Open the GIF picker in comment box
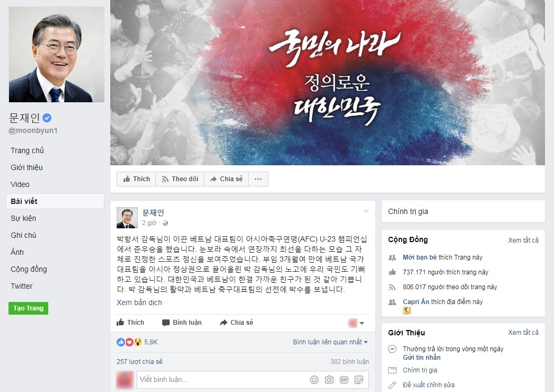This screenshot has height=392, width=554. pyautogui.click(x=344, y=380)
